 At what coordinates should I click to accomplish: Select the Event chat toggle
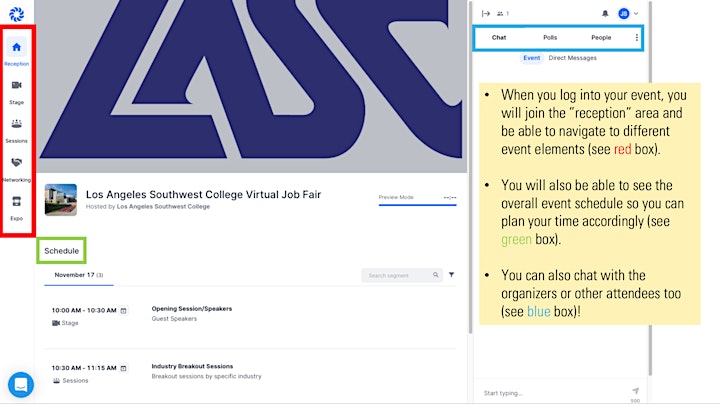[x=532, y=58]
